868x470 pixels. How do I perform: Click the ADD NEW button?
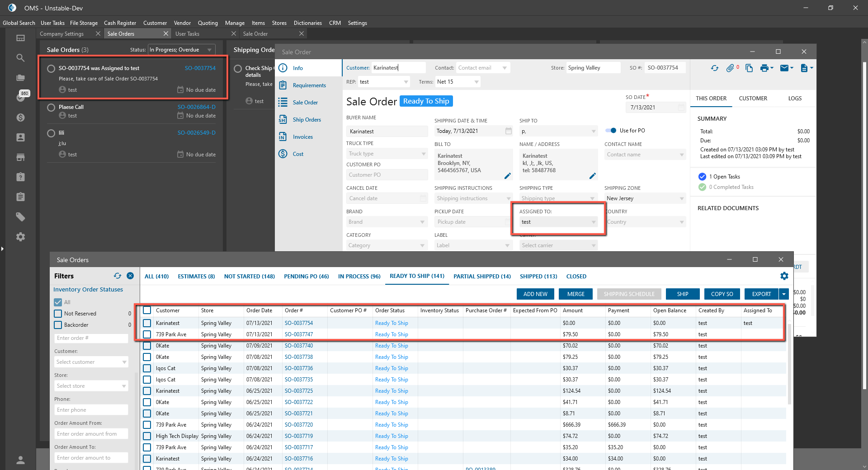[x=535, y=294]
